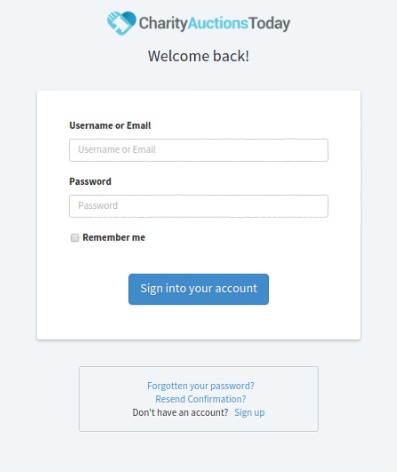
Task: Click the "Remember me" label text
Action: (x=114, y=237)
